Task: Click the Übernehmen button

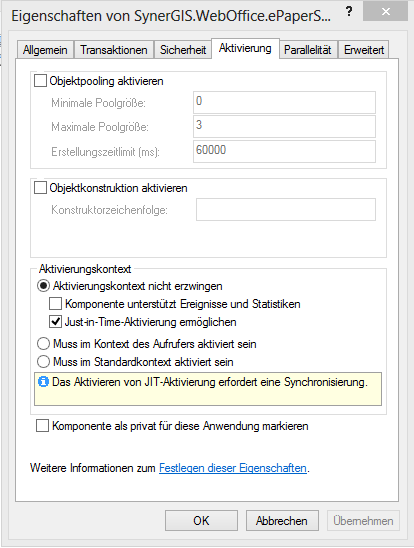Action: [x=363, y=520]
